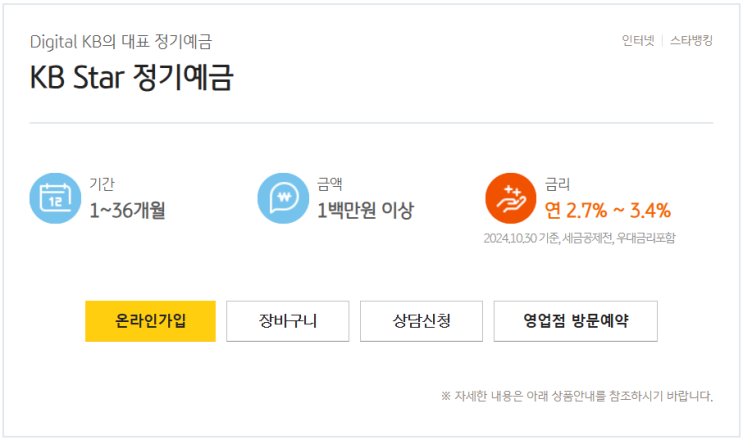Viewport: 743px width, 440px height.
Task: Add product via 장바구니 button
Action: pyautogui.click(x=287, y=321)
